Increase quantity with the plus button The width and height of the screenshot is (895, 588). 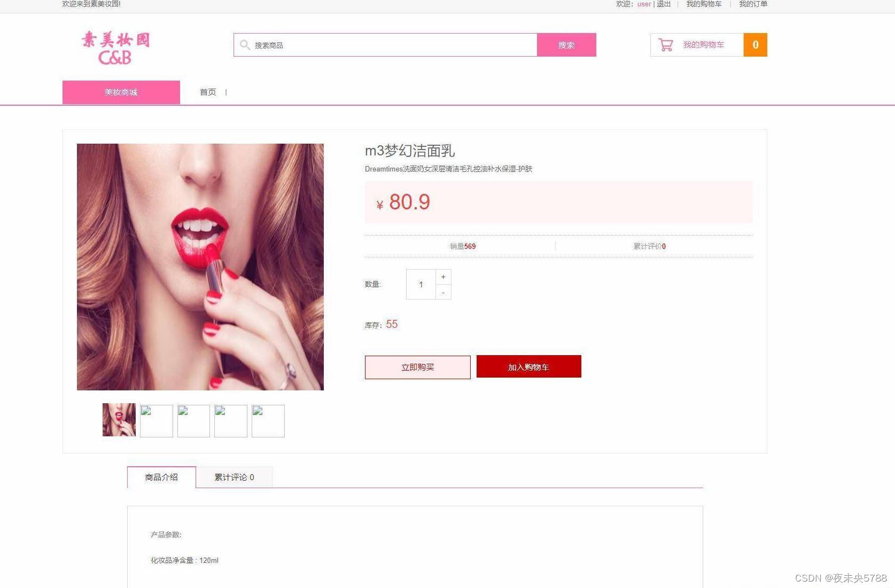[443, 277]
